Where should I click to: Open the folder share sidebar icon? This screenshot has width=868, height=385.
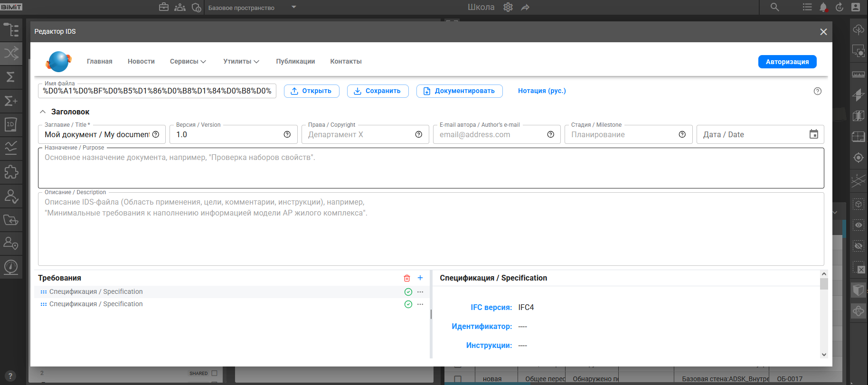point(11,220)
